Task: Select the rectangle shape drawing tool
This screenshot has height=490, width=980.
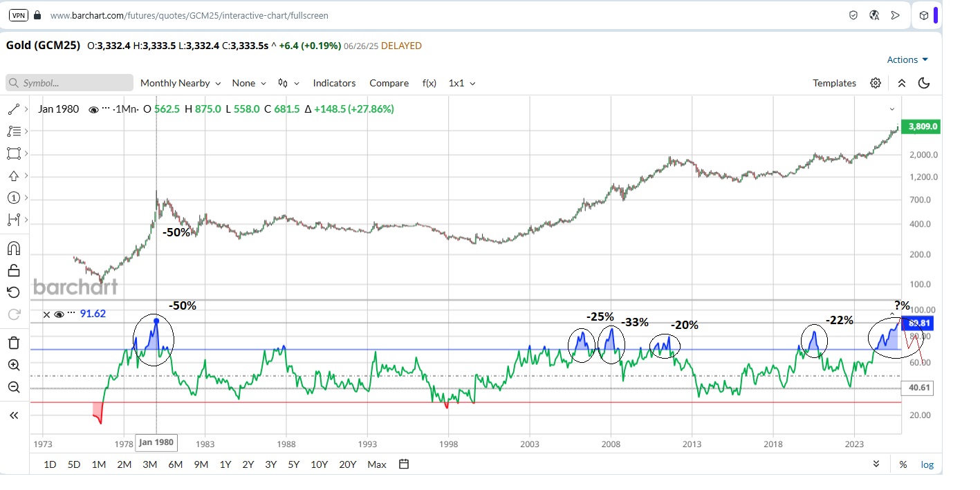Action: [13, 153]
